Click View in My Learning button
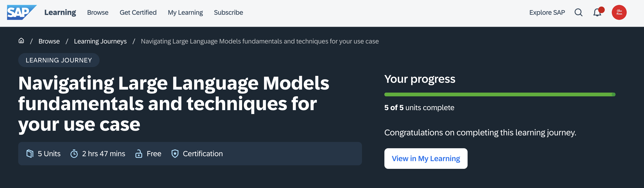The image size is (644, 188). click(426, 159)
